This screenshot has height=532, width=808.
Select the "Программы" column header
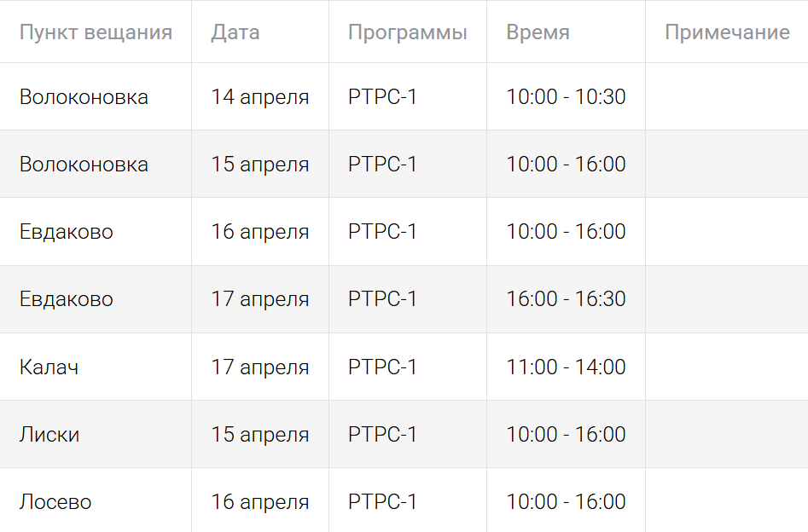pyautogui.click(x=407, y=32)
